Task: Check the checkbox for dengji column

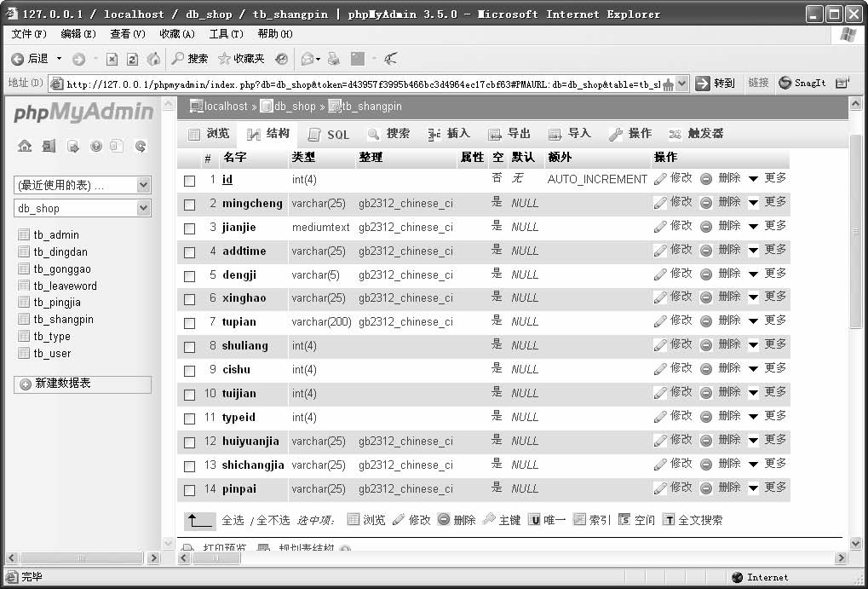Action: (189, 276)
